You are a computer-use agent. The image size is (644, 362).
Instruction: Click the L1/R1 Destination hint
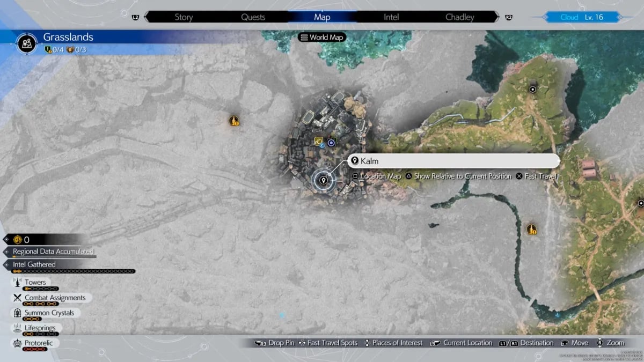click(526, 343)
